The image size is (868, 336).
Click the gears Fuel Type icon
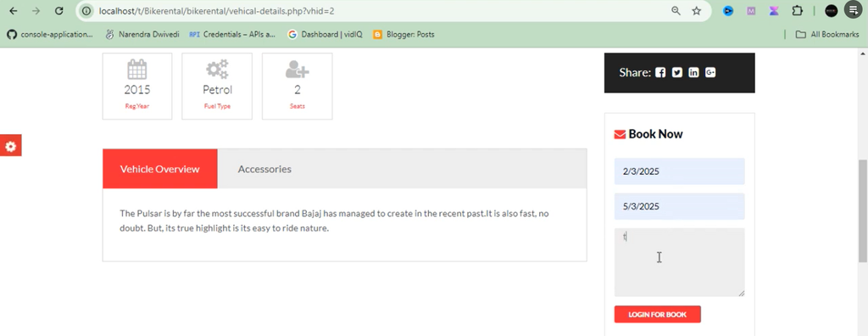(217, 70)
